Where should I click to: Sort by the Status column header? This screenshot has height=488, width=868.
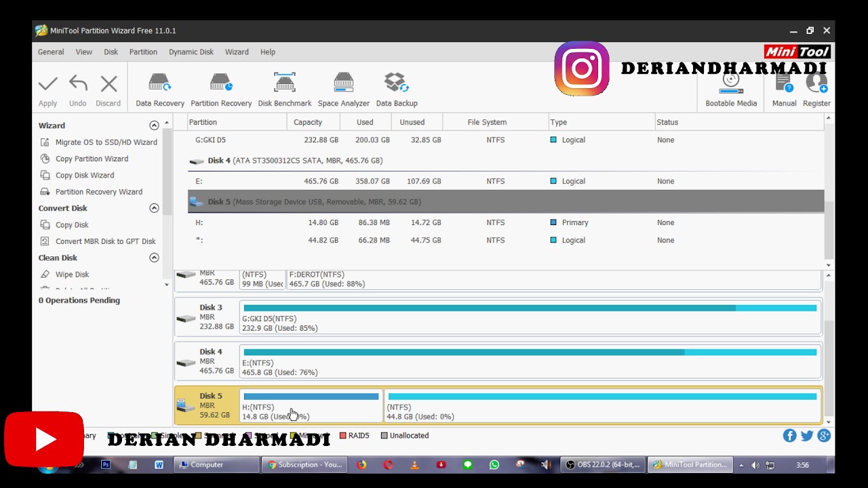point(739,122)
